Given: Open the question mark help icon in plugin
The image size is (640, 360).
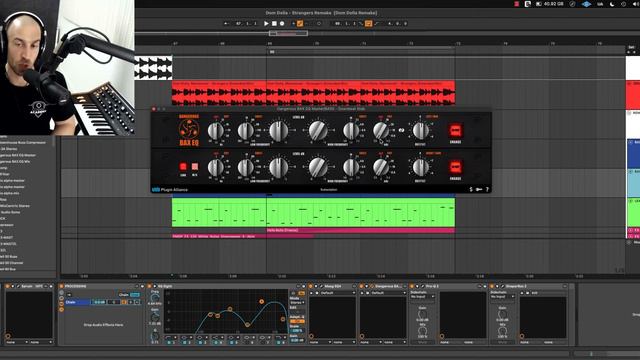Looking at the screenshot, I should (487, 189).
